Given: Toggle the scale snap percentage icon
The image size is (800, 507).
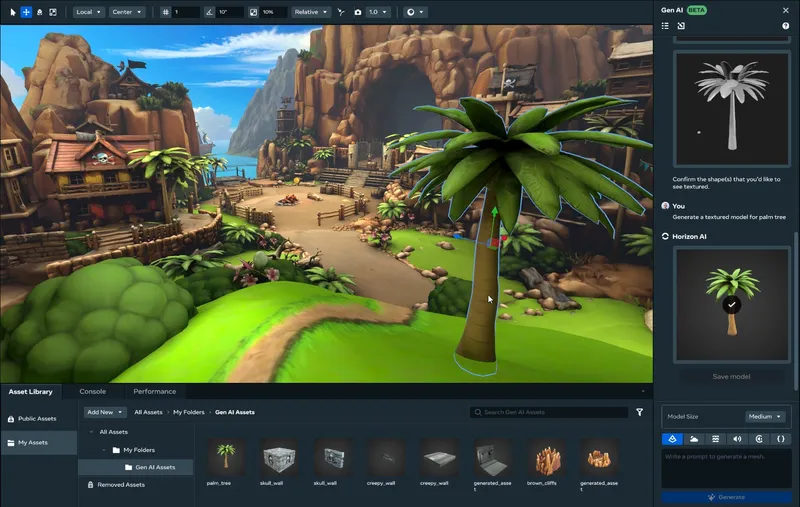Looking at the screenshot, I should [x=253, y=12].
